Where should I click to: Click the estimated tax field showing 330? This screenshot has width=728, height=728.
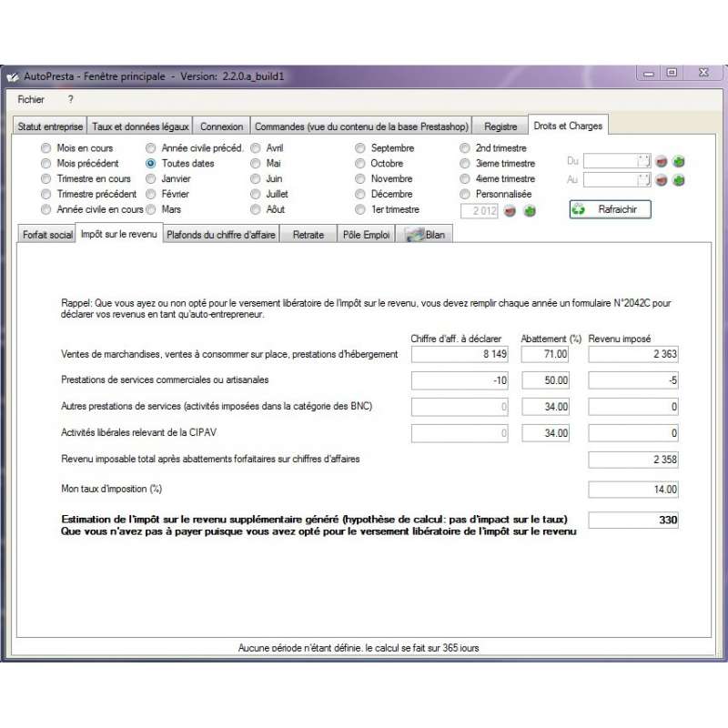[633, 520]
